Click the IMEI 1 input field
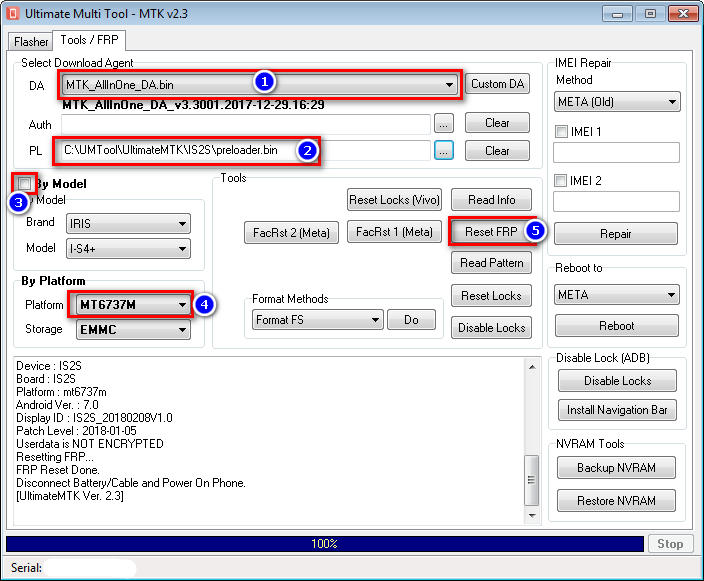The width and height of the screenshot is (704, 581). coord(616,153)
